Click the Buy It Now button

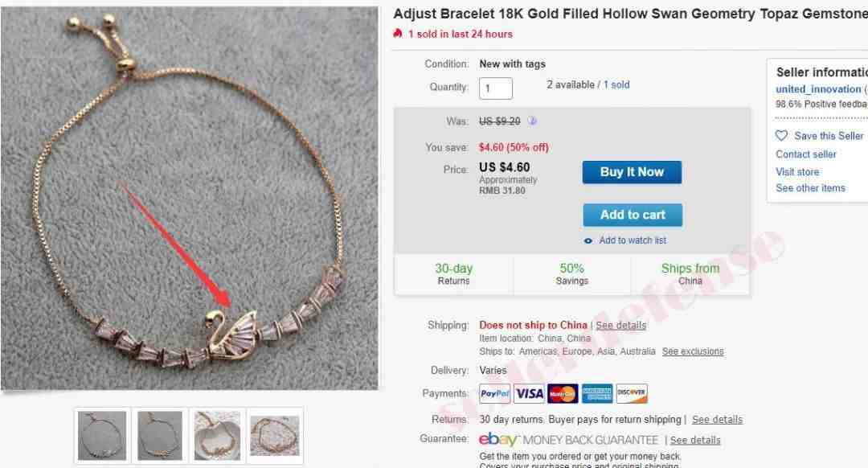(633, 172)
